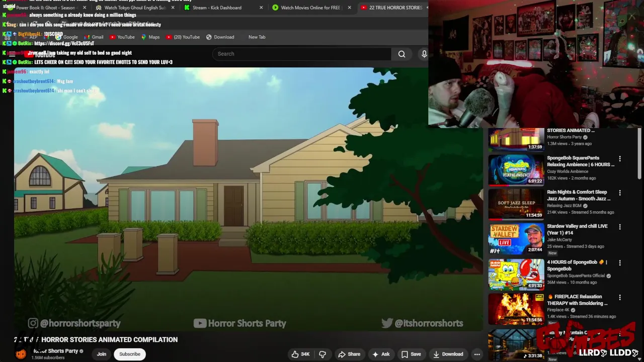Image resolution: width=644 pixels, height=362 pixels.
Task: Open the fireplace 11:54:56 thumbnail
Action: point(516,308)
